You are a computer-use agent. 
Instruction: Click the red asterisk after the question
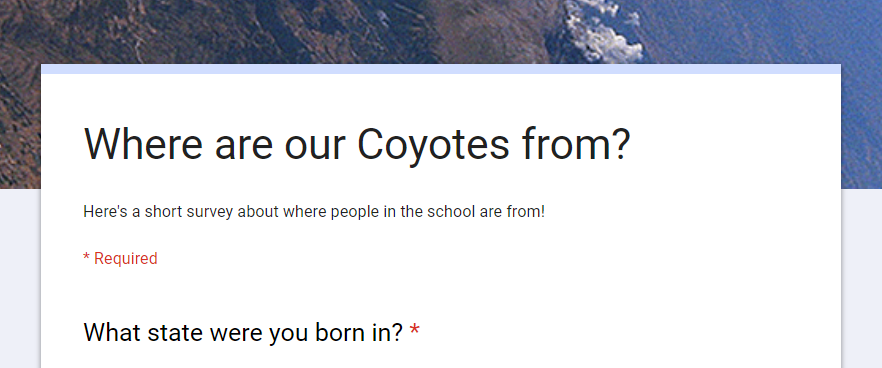pyautogui.click(x=415, y=329)
